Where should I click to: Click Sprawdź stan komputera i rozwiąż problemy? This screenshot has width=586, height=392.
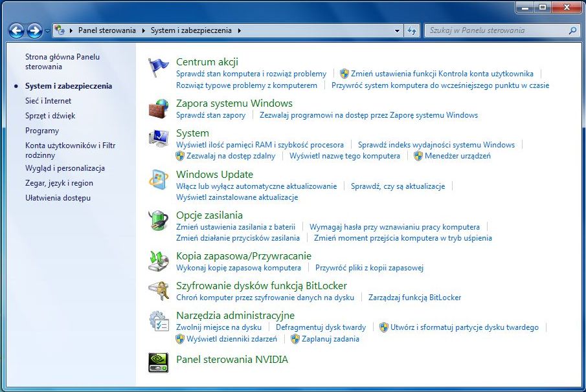(x=251, y=74)
